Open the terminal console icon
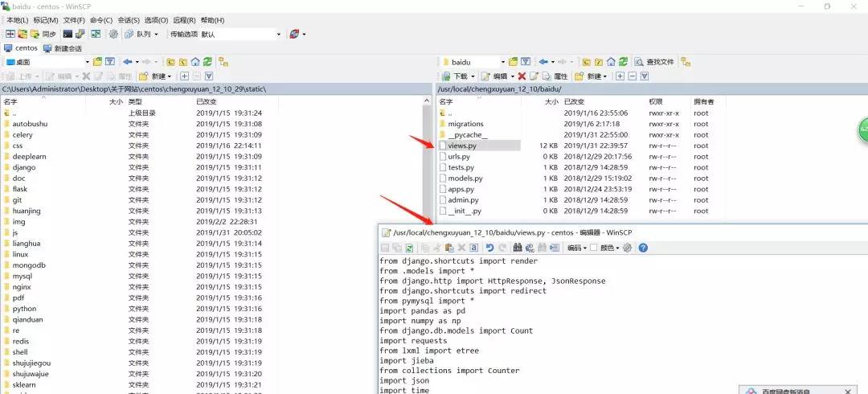The height and width of the screenshot is (394, 868). [68, 34]
